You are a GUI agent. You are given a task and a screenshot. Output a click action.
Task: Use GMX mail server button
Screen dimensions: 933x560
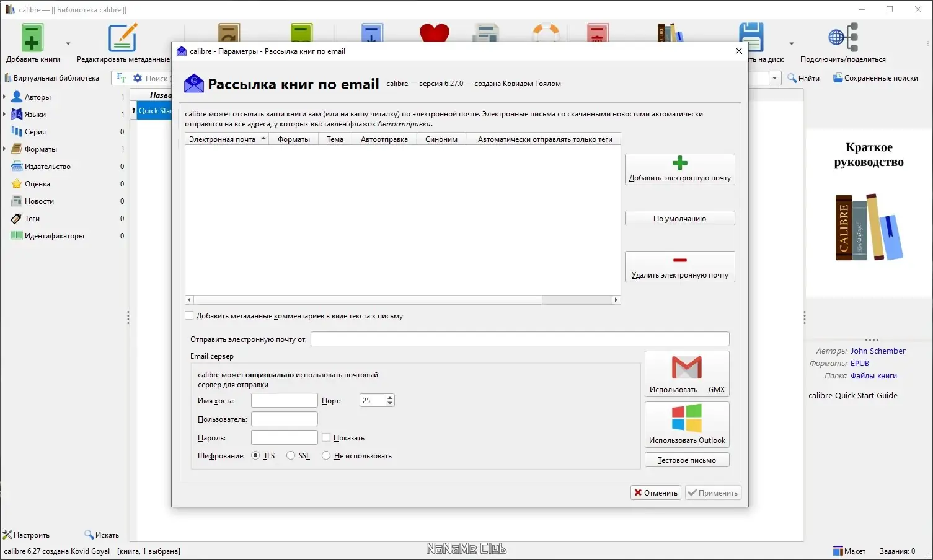687,374
